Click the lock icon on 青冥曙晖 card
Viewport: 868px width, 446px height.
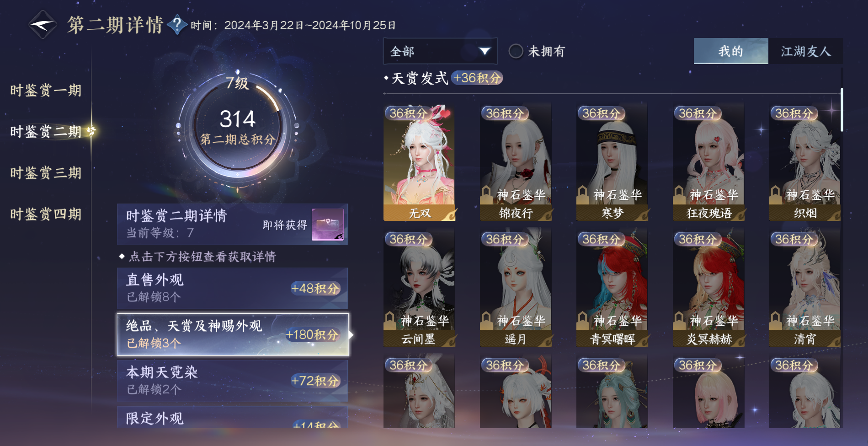583,320
